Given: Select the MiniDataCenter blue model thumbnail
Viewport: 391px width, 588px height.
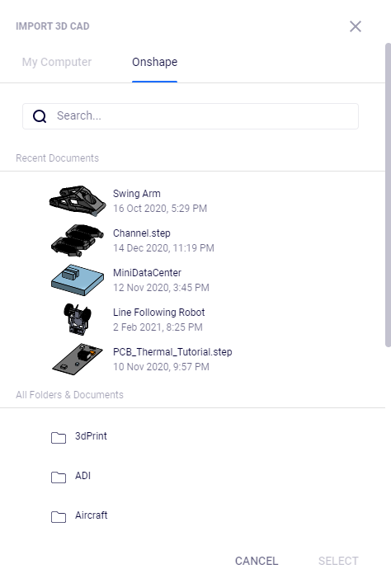Looking at the screenshot, I should coord(78,280).
